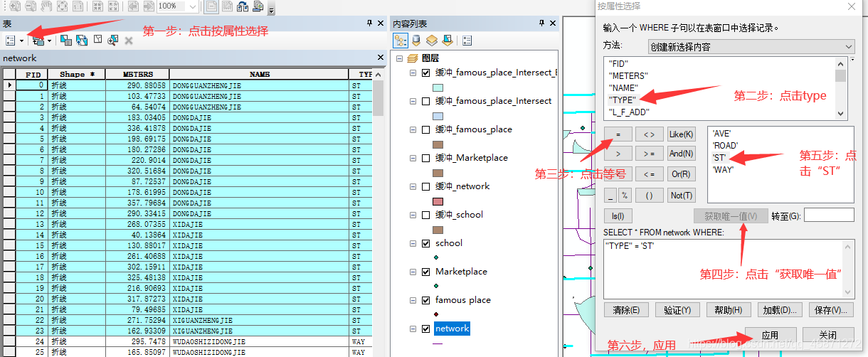Screen dimensions: 868x357
Task: Uncheck the Marketplace layer checkbox
Action: tap(426, 272)
